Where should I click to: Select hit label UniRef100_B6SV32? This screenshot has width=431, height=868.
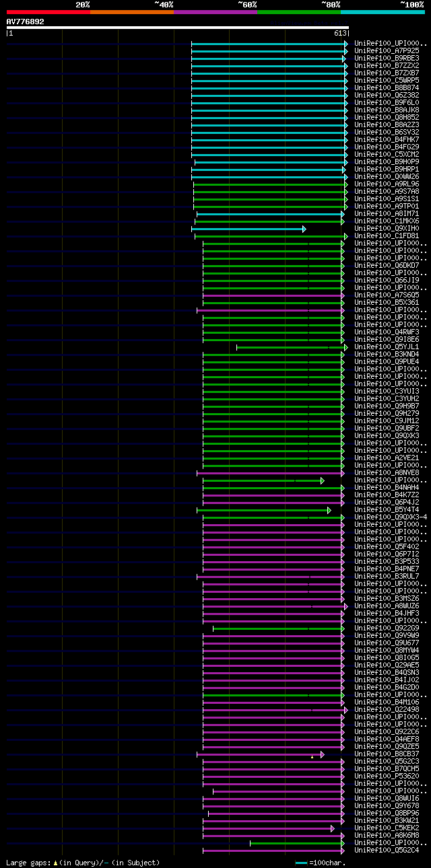pyautogui.click(x=387, y=132)
